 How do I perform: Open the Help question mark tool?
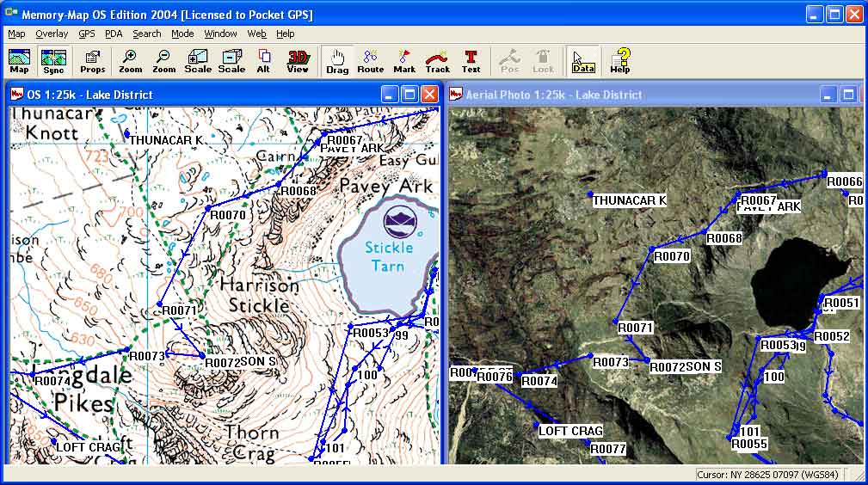tap(620, 61)
